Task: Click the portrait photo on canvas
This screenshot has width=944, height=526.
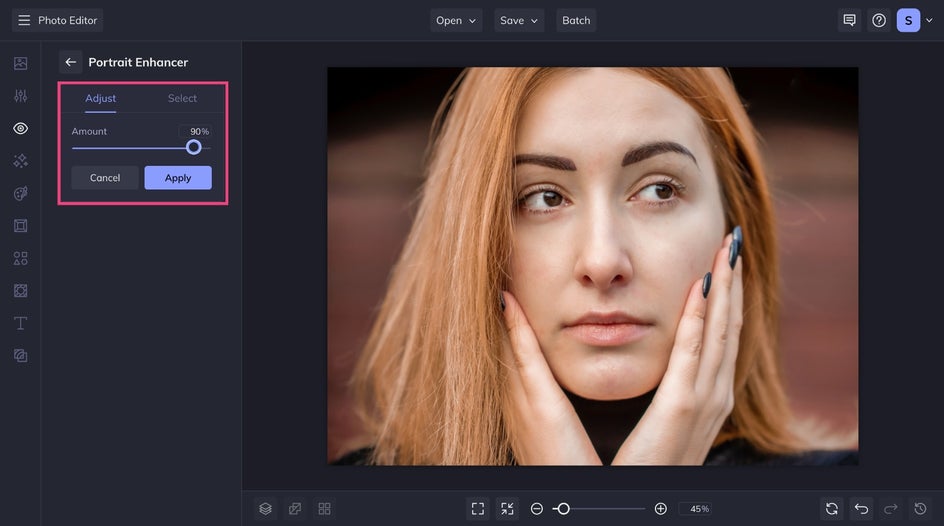Action: (x=593, y=266)
